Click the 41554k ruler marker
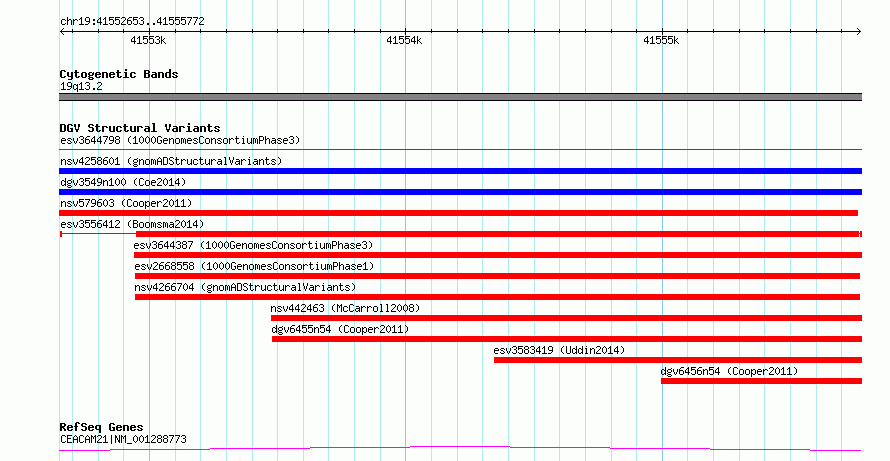The height and width of the screenshot is (461, 890). coord(404,40)
